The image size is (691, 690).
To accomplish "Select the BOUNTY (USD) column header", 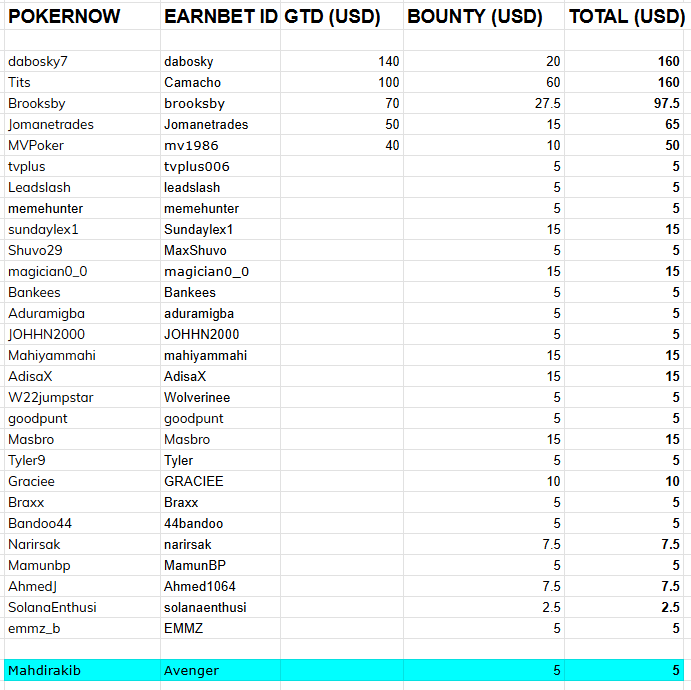I will pos(475,17).
